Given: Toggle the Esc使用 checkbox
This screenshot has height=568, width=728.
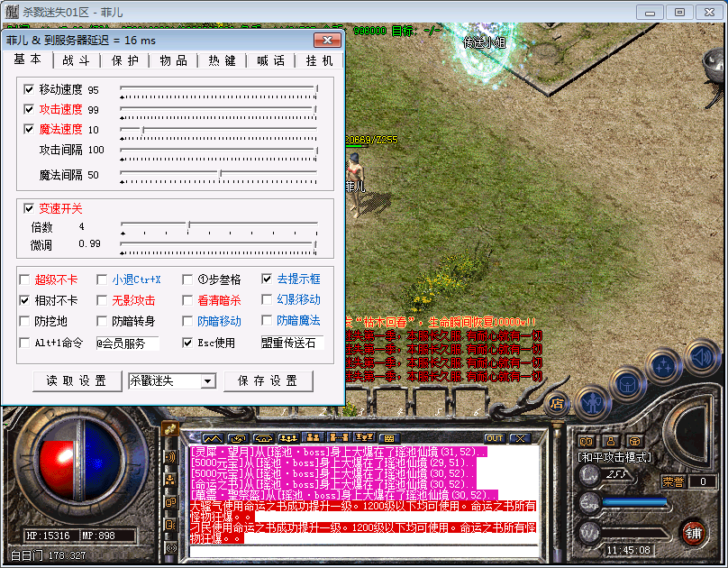Looking at the screenshot, I should 187,344.
